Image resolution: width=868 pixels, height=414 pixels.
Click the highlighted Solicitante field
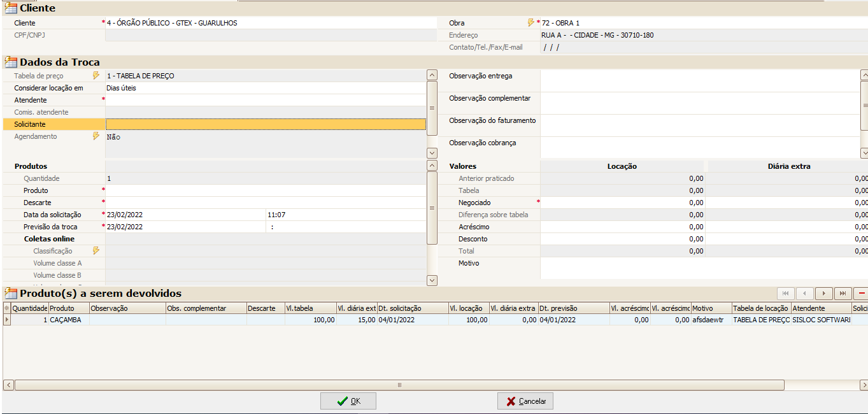[266, 124]
